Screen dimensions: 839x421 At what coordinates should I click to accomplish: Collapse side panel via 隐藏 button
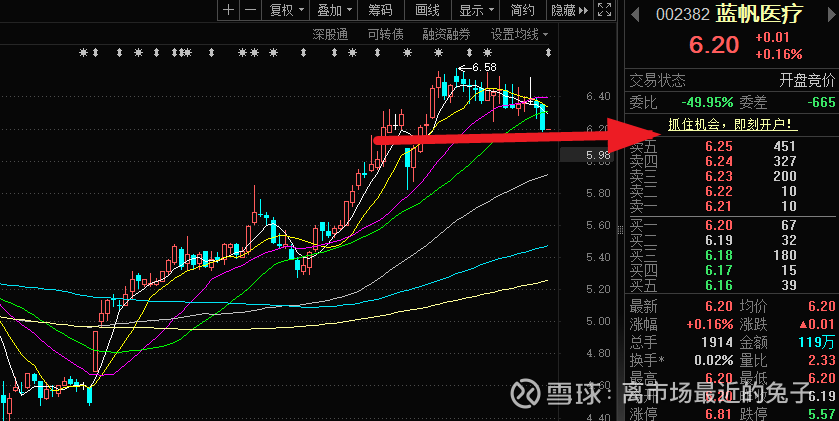(x=570, y=10)
